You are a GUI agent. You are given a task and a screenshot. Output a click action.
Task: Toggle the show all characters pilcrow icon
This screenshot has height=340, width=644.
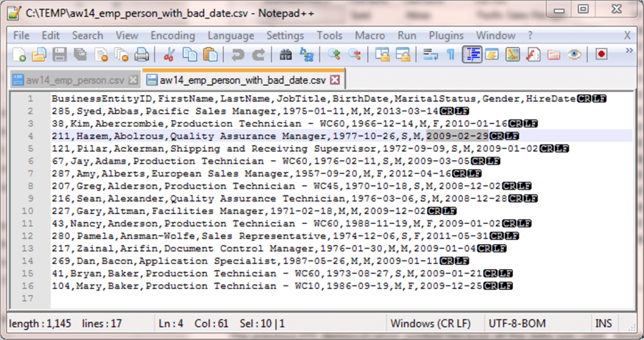pyautogui.click(x=451, y=54)
